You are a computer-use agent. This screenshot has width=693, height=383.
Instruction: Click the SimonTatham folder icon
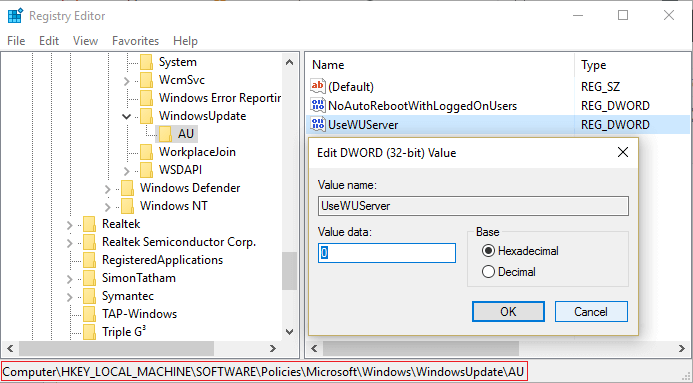[90, 278]
